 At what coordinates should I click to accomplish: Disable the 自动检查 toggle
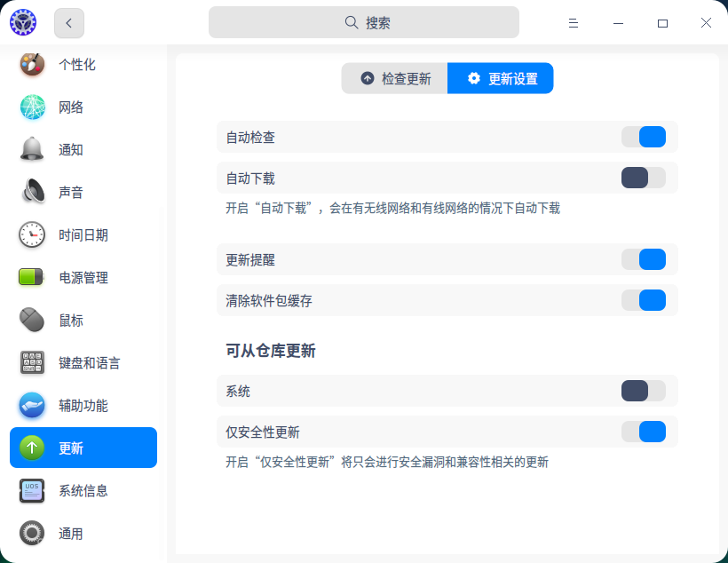pos(643,137)
